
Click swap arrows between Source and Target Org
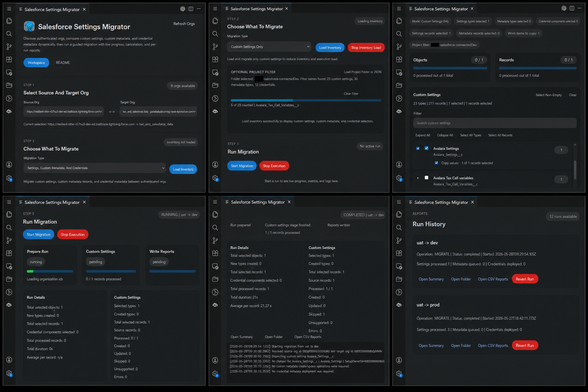[x=112, y=112]
